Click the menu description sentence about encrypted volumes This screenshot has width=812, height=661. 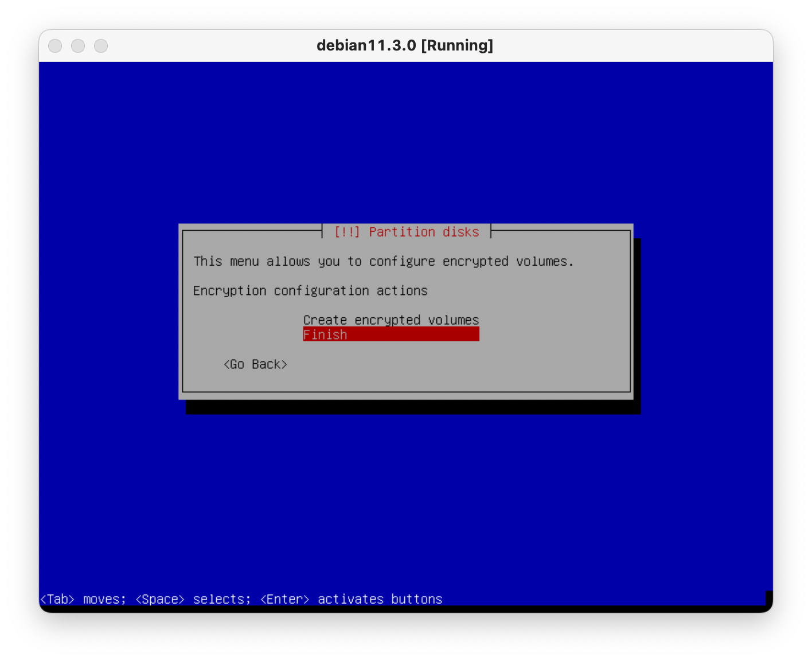tap(383, 262)
